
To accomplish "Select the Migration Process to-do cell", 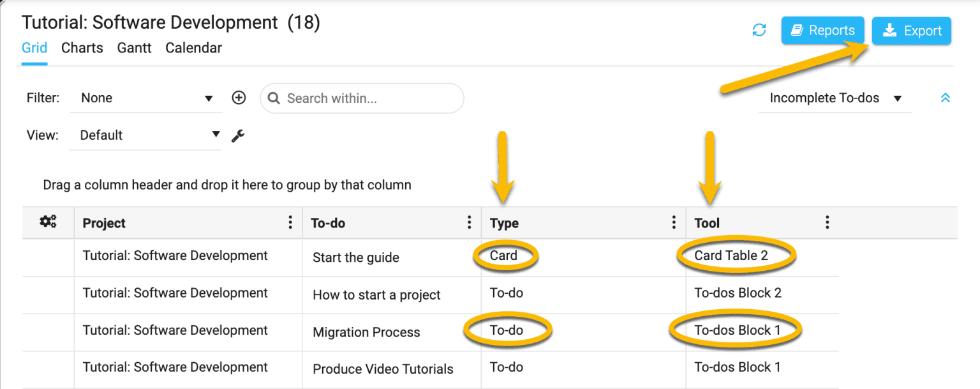I will point(366,332).
